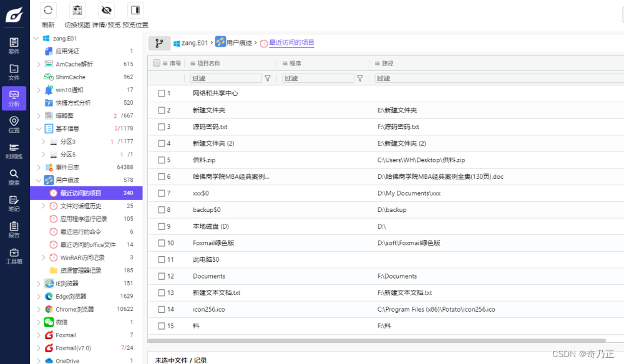
Task: Expand the 事件日志 node
Action: tap(39, 167)
